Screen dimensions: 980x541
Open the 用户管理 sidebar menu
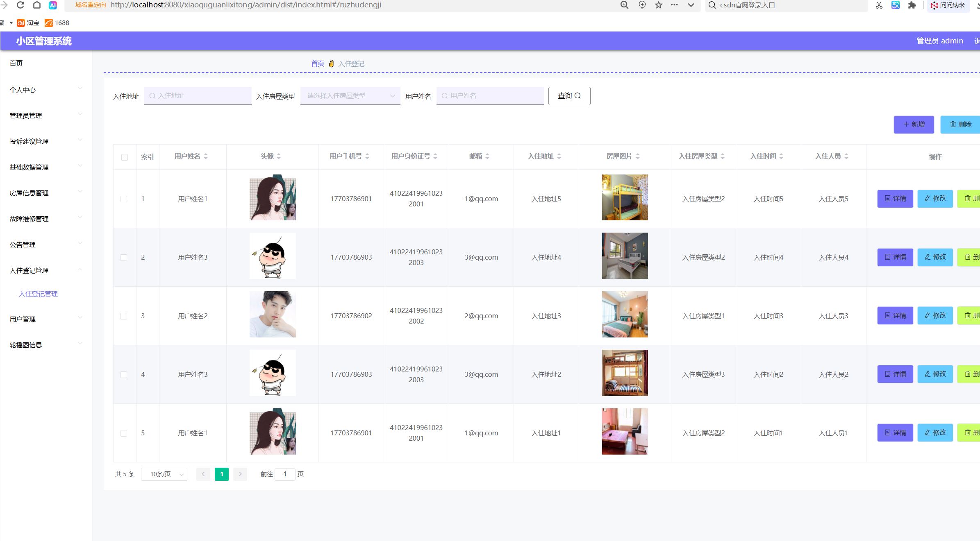point(23,319)
